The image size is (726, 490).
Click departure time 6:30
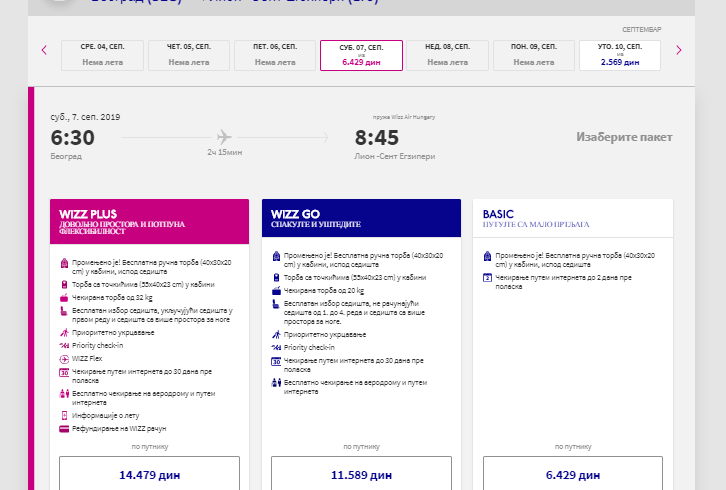click(x=72, y=138)
